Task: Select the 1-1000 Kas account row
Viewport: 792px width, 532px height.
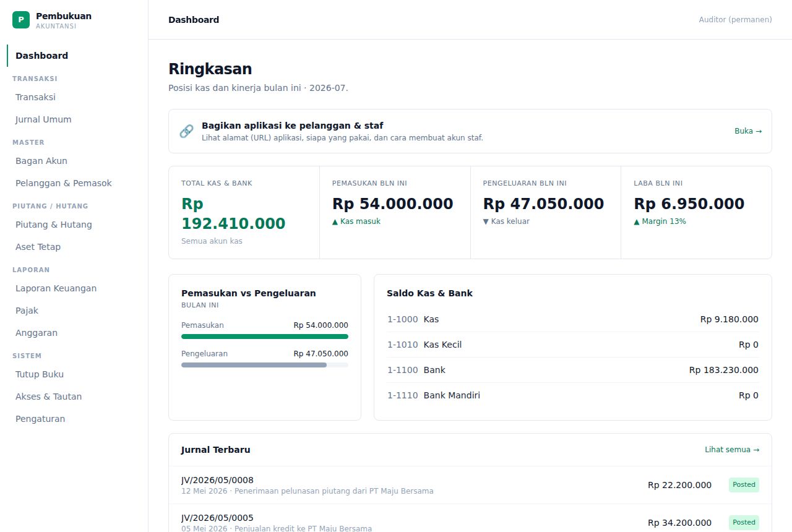Action: 573,319
